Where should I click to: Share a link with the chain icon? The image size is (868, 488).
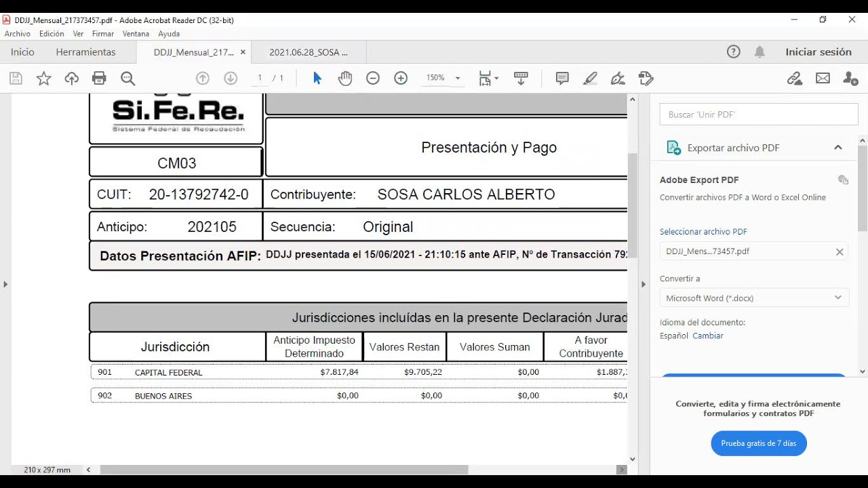(795, 79)
